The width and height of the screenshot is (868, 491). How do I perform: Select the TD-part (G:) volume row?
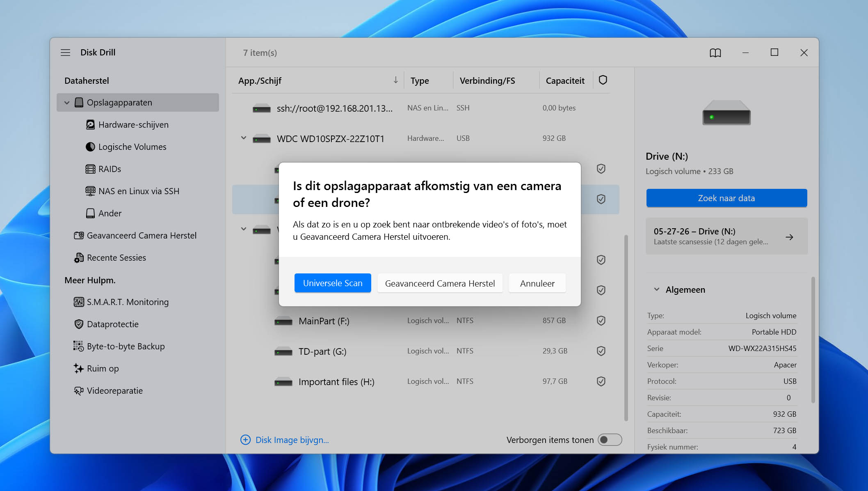[425, 351]
